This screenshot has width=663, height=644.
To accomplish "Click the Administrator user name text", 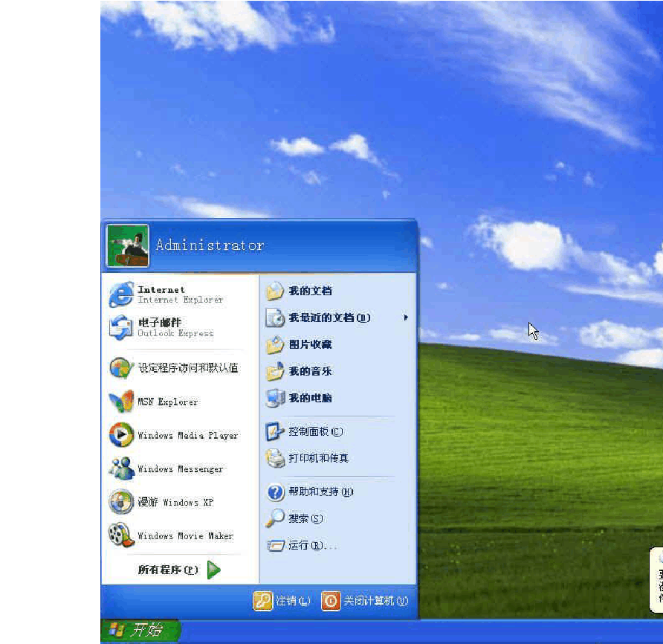I will (x=210, y=245).
